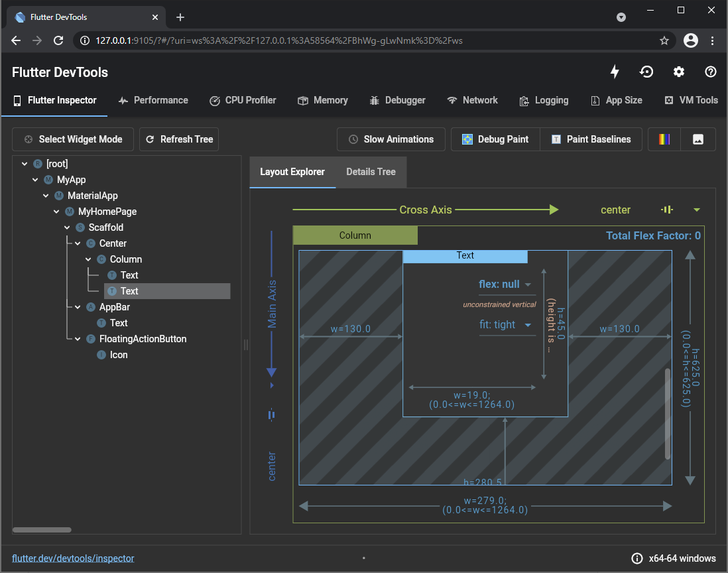Open the VM Tools tab
The height and width of the screenshot is (573, 728).
click(x=692, y=100)
